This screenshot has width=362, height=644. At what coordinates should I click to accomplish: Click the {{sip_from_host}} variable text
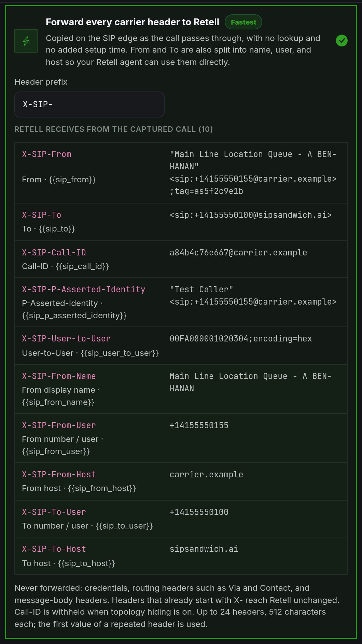[102, 488]
